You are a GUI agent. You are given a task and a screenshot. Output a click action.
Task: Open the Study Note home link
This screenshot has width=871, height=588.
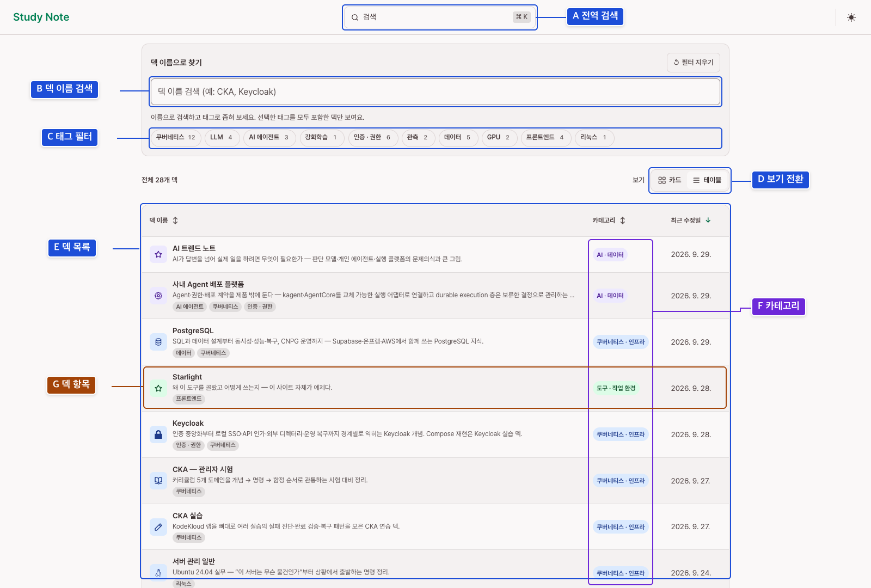click(x=41, y=17)
